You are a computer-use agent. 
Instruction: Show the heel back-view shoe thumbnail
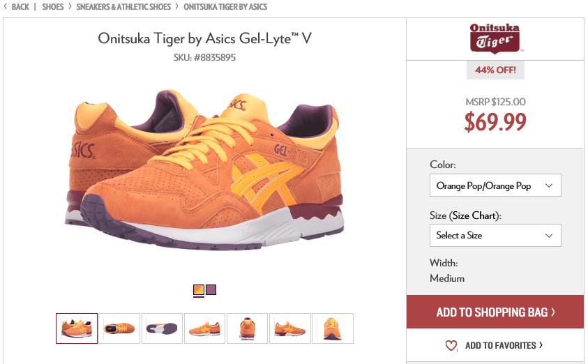[x=247, y=328]
